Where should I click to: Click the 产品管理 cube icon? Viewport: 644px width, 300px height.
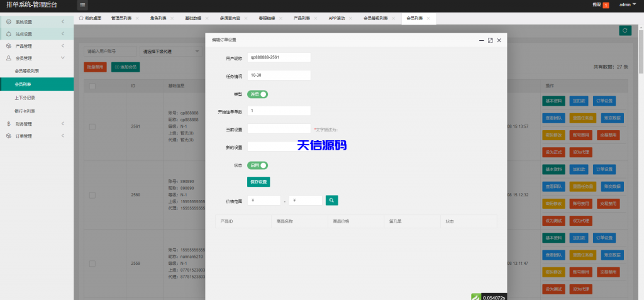[x=9, y=46]
